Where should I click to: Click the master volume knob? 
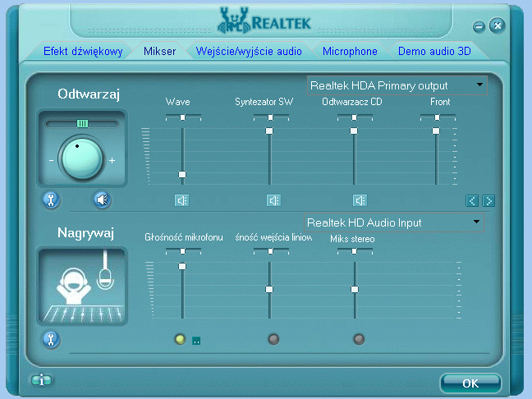pos(82,158)
